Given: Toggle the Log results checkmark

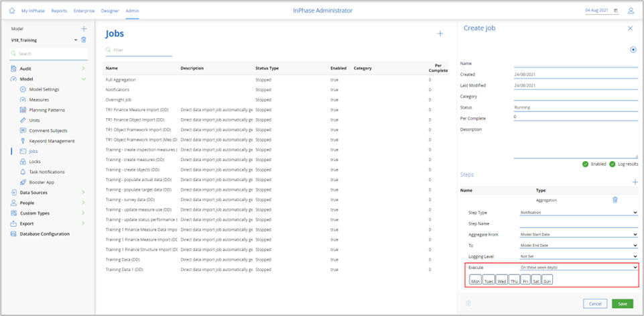Looking at the screenshot, I should pyautogui.click(x=613, y=164).
